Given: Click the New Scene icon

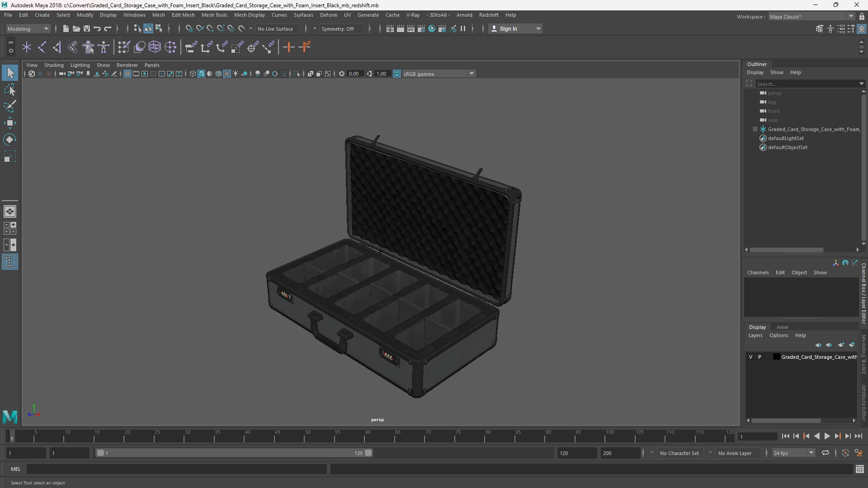Looking at the screenshot, I should [x=66, y=29].
